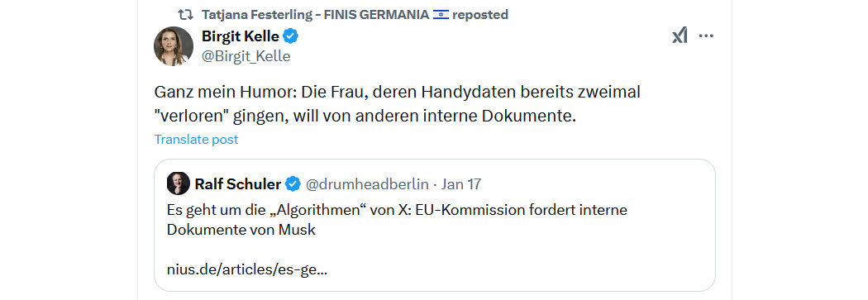
Task: Open the nius.de article link text
Action: click(247, 271)
